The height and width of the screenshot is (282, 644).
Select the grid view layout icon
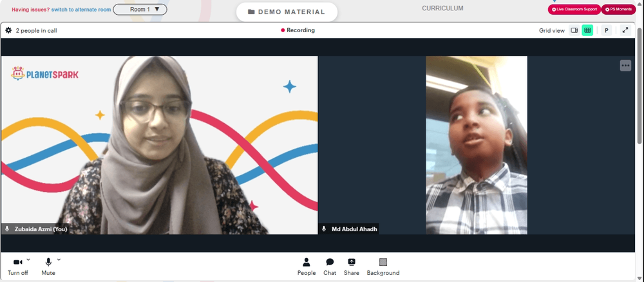(587, 30)
